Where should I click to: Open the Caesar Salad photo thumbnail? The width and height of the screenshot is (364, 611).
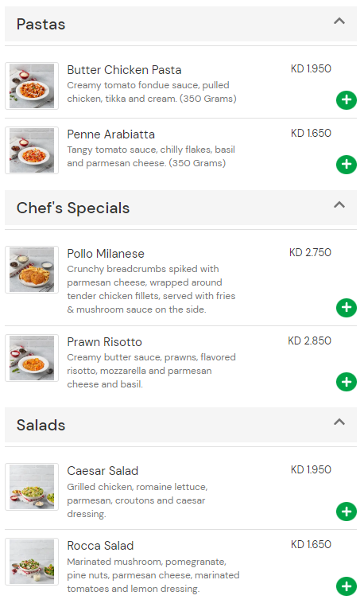click(x=32, y=487)
